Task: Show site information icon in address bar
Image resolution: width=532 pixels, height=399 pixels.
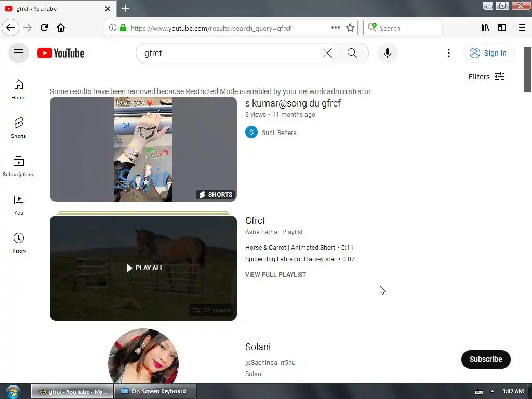Action: pyautogui.click(x=112, y=28)
